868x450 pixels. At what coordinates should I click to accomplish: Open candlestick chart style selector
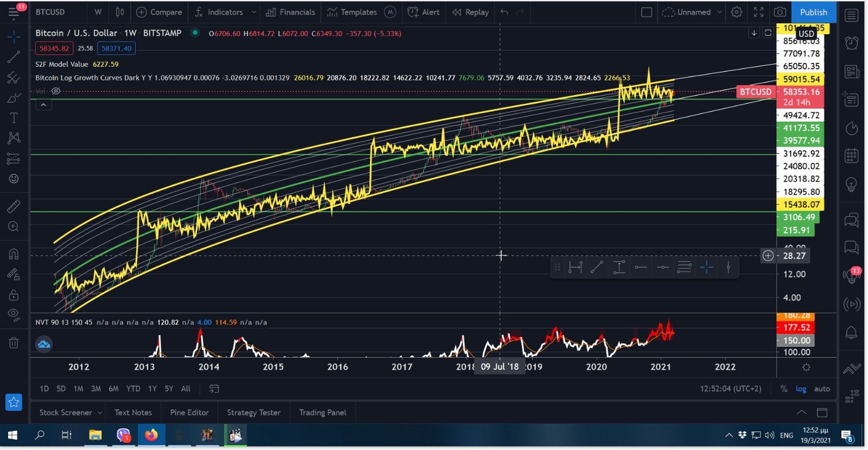point(120,12)
